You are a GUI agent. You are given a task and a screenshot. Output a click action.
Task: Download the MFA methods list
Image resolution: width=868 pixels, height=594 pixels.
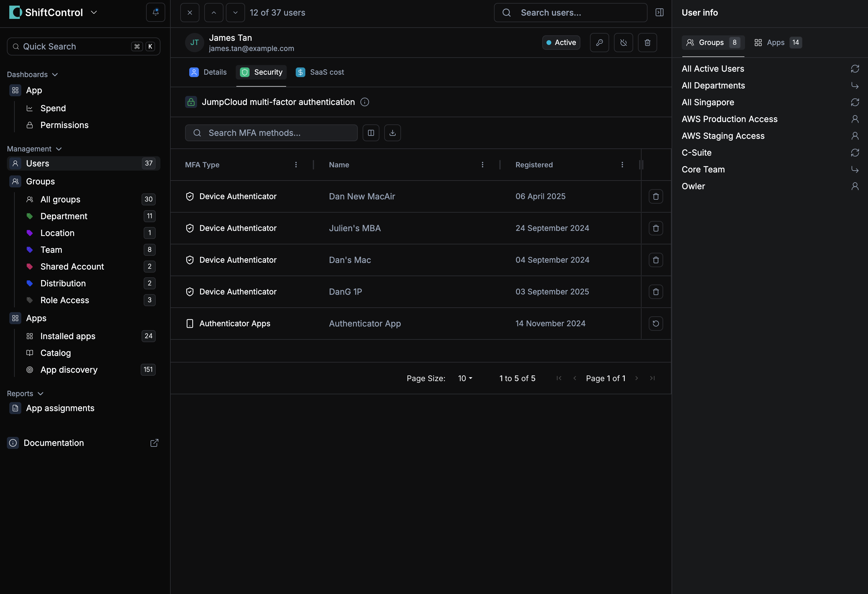pyautogui.click(x=392, y=133)
